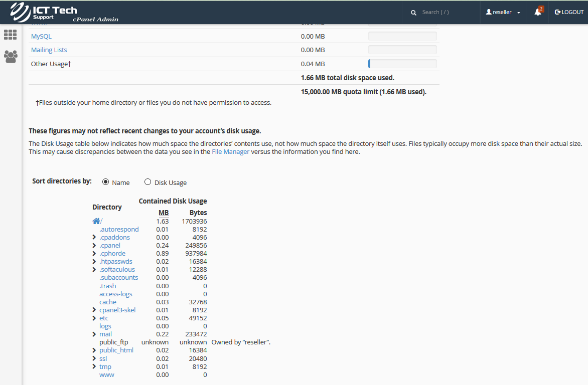The width and height of the screenshot is (588, 385).
Task: Open User Manager people icon in sidebar
Action: [11, 56]
